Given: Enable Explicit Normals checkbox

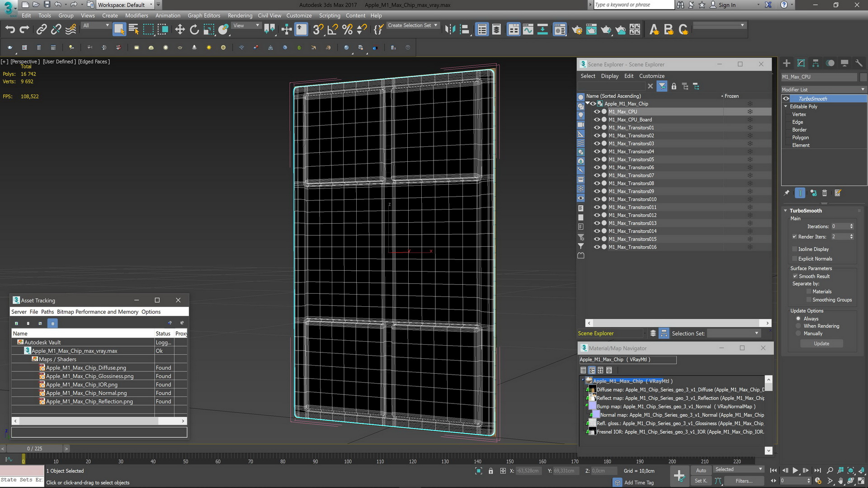Looking at the screenshot, I should 794,259.
